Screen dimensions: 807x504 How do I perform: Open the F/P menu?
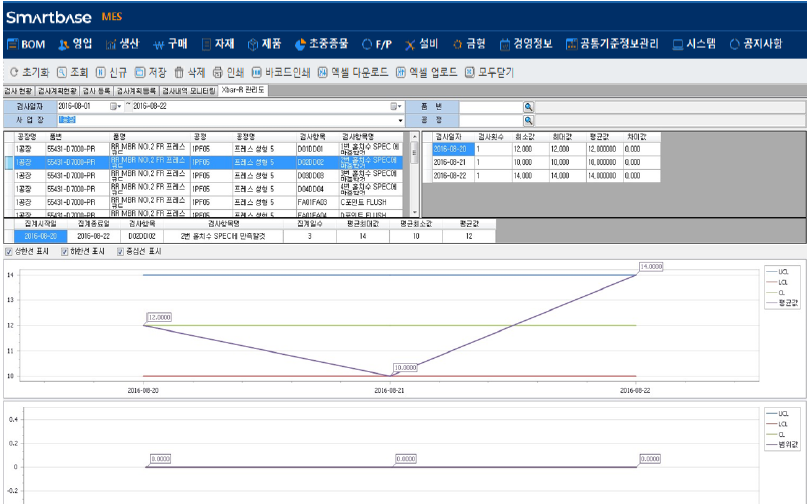coord(377,44)
